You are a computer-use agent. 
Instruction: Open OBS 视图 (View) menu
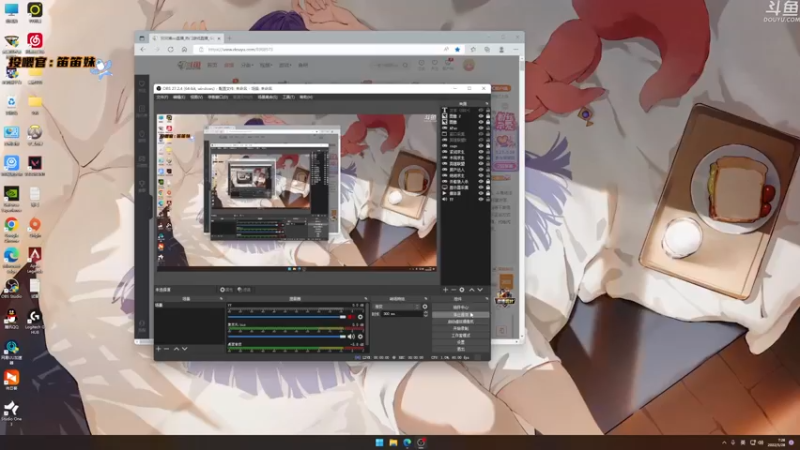196,97
